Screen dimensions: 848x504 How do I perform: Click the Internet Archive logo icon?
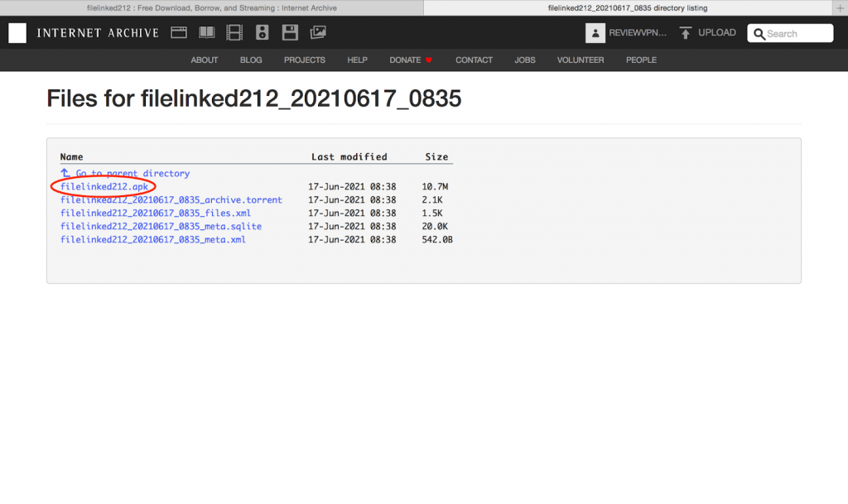[x=17, y=33]
